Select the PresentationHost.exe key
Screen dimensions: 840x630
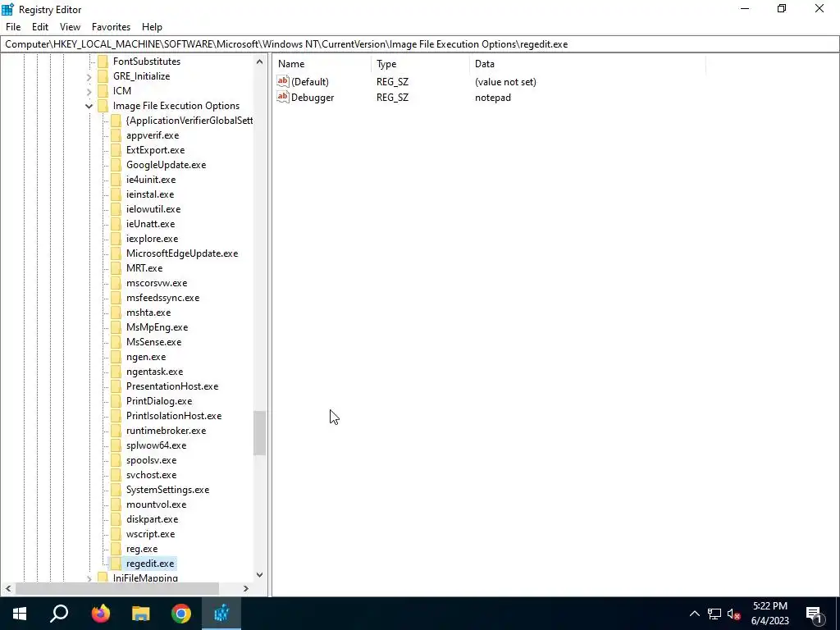pyautogui.click(x=172, y=386)
